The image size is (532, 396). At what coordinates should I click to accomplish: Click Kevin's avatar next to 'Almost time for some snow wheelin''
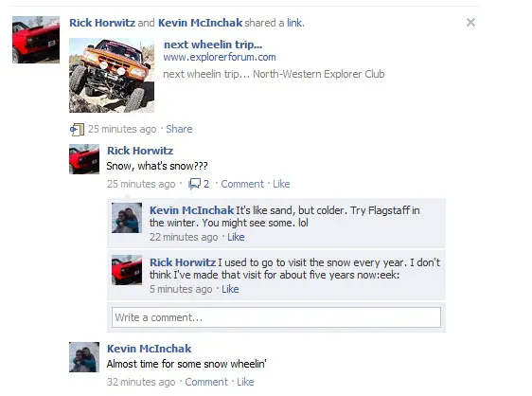tap(84, 357)
